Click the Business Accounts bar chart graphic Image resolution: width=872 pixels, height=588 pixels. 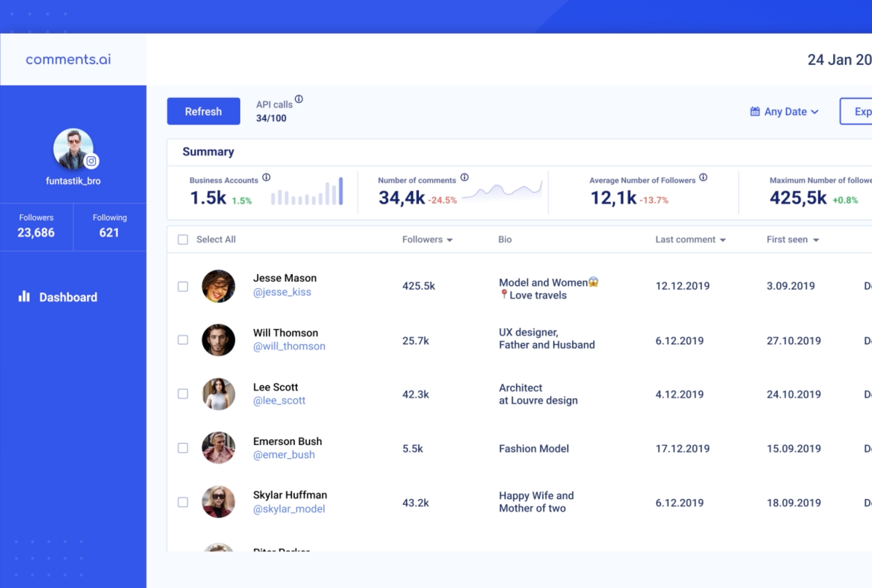coord(307,192)
